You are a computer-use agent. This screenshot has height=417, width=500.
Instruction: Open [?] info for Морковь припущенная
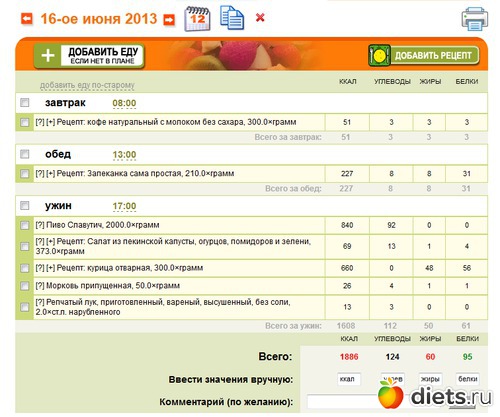(40, 286)
